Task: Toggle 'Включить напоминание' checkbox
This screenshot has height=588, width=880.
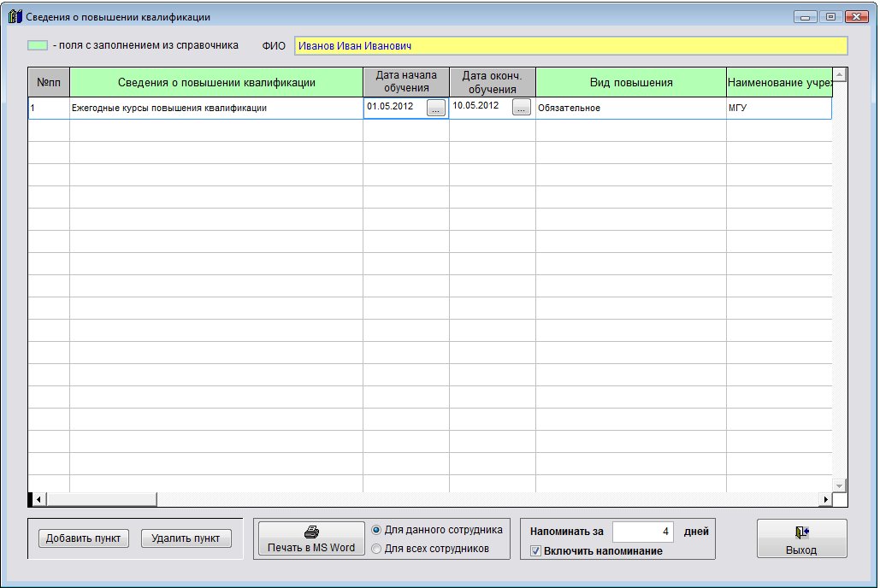Action: point(536,551)
